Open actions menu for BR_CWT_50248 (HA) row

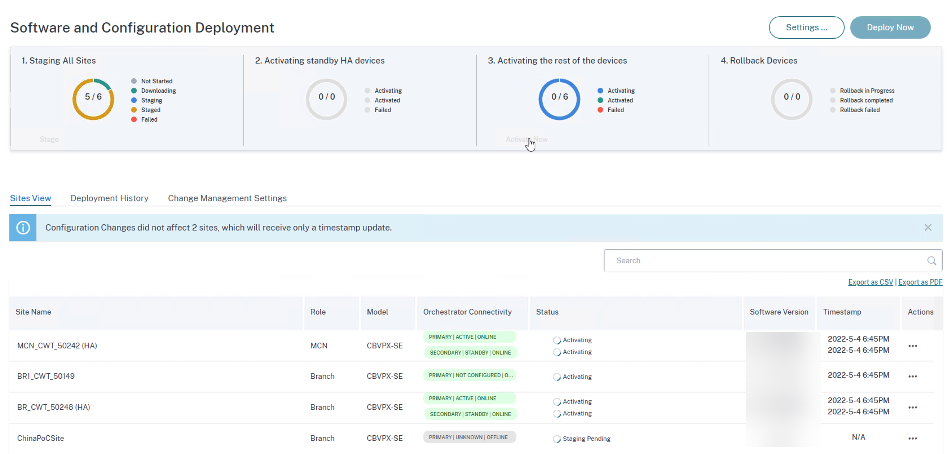[913, 408]
